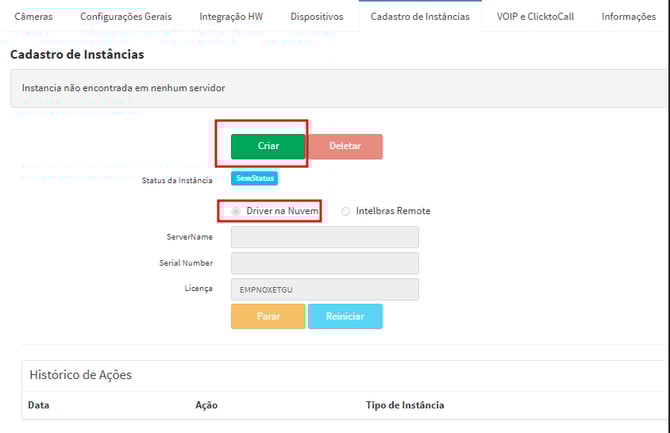This screenshot has width=670, height=433.
Task: Go to the Integração HW tab
Action: (x=234, y=17)
